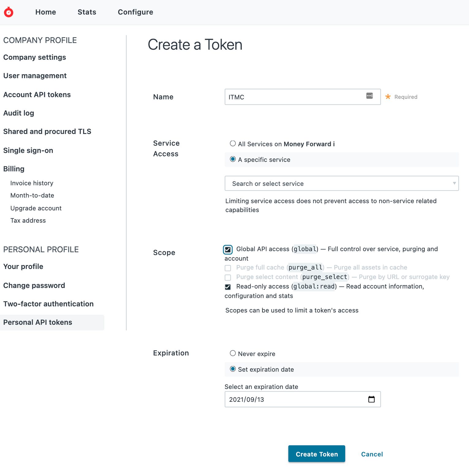This screenshot has width=469, height=476.
Task: Click the expiration date field 2021/09/13
Action: click(x=303, y=399)
